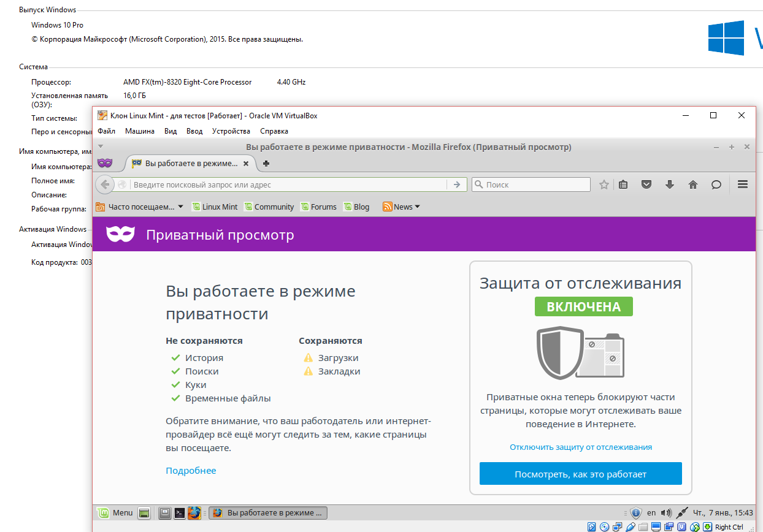Open the Firefox title bar window menu arrow
This screenshot has width=763, height=532.
(101, 147)
